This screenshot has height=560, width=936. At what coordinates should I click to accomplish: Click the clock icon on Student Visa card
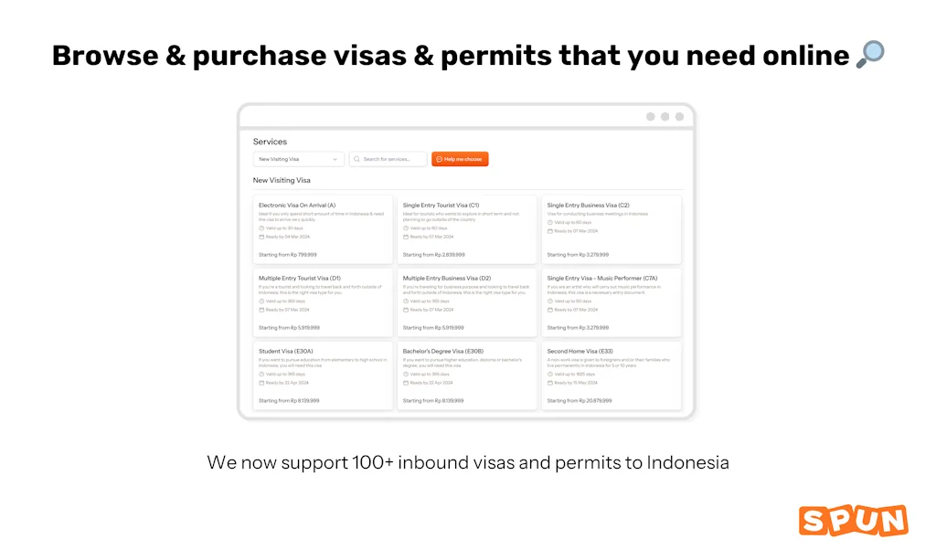(261, 374)
